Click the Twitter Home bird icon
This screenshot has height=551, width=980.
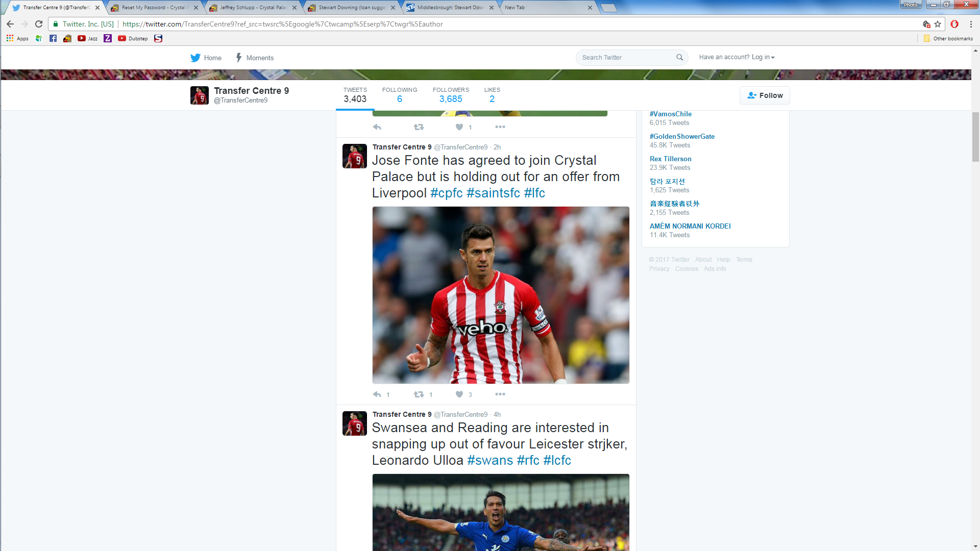[195, 58]
